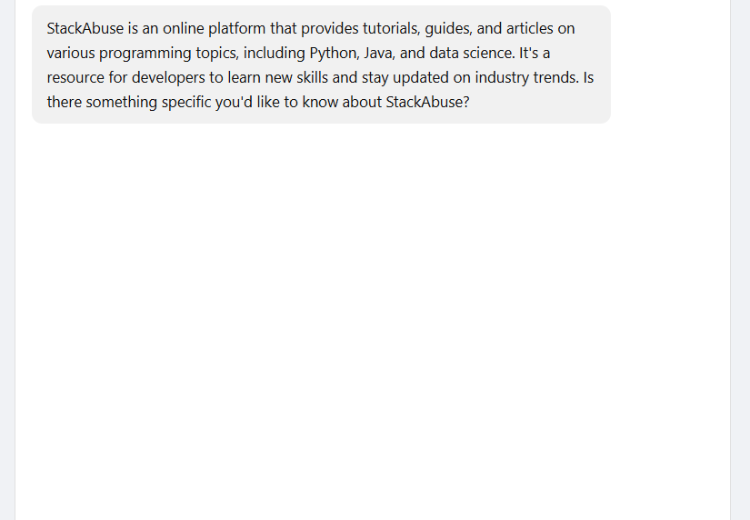750x520 pixels.
Task: Click the word 'articles' in the message
Action: 529,29
